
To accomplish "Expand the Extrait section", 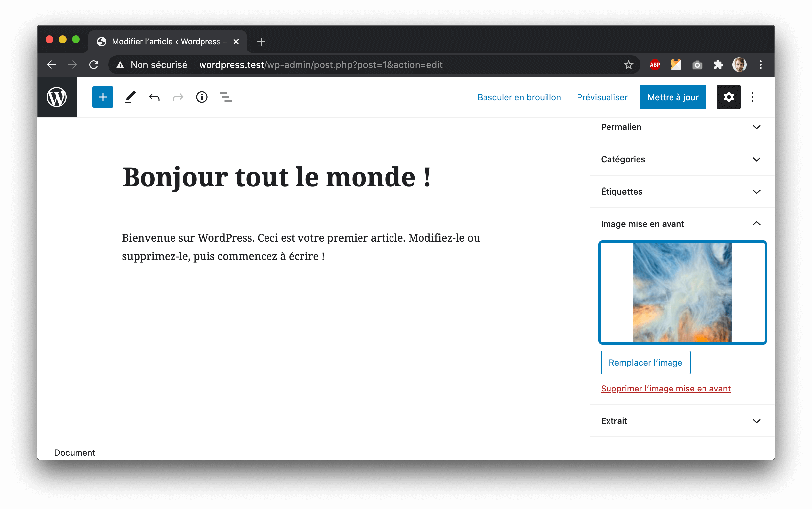I will (x=681, y=421).
